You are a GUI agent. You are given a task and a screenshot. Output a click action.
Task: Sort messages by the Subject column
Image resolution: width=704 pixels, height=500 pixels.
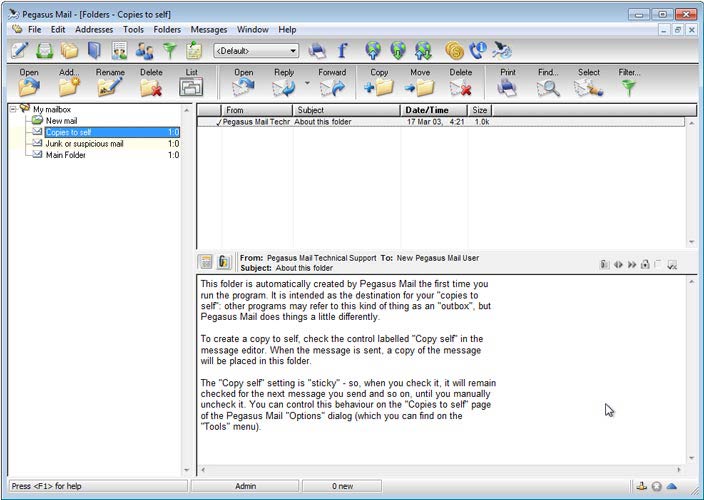[x=345, y=110]
